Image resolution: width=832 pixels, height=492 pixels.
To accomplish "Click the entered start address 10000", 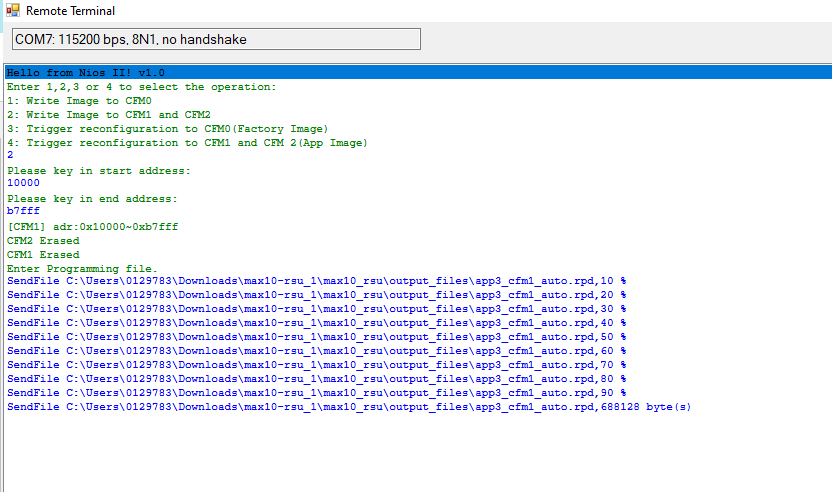I will [23, 184].
